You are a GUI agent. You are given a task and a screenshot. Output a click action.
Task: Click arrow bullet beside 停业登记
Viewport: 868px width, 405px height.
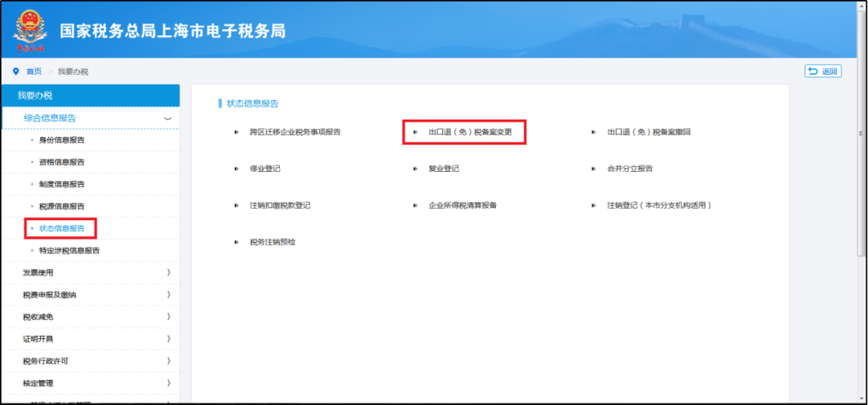coord(236,169)
